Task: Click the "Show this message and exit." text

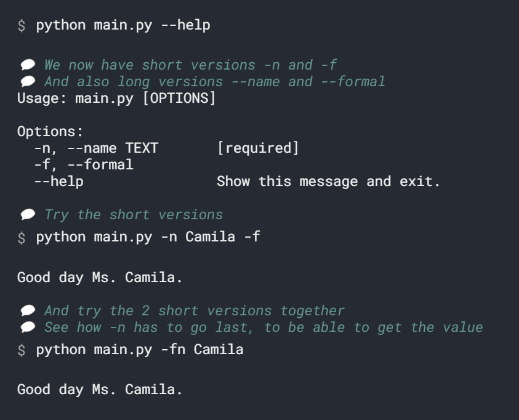Action: (x=328, y=181)
